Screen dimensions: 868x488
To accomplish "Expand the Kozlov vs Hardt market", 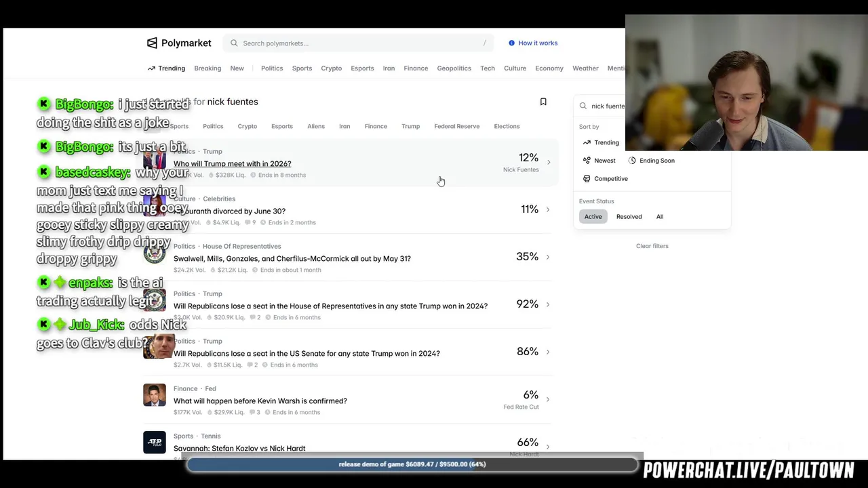I will (548, 446).
